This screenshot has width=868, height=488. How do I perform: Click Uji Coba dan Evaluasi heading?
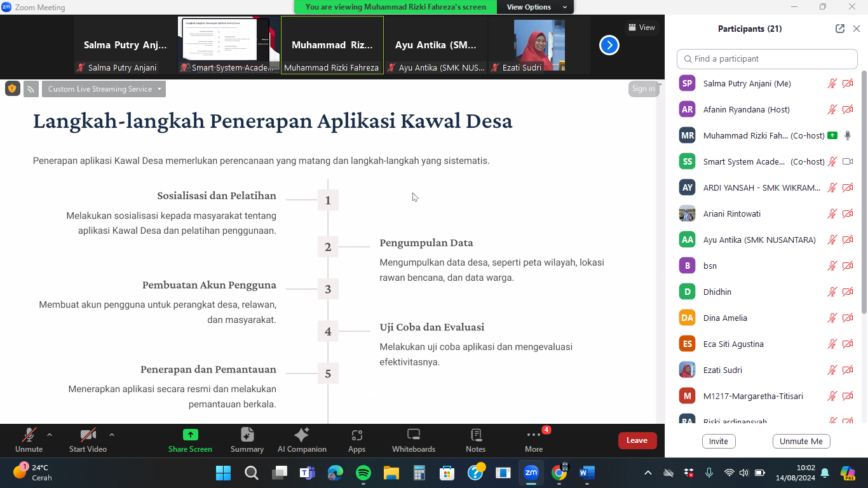(432, 327)
